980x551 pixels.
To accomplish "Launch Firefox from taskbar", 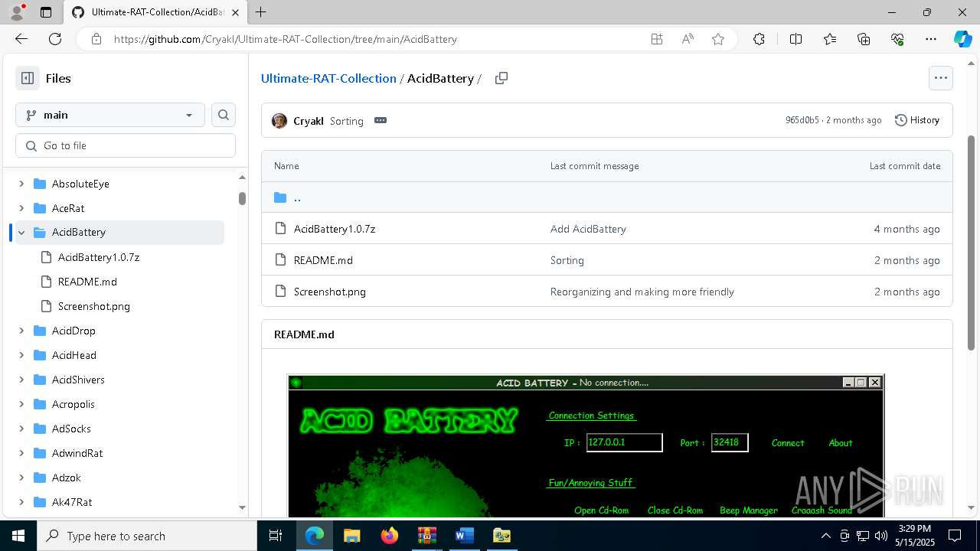I will pos(389,536).
